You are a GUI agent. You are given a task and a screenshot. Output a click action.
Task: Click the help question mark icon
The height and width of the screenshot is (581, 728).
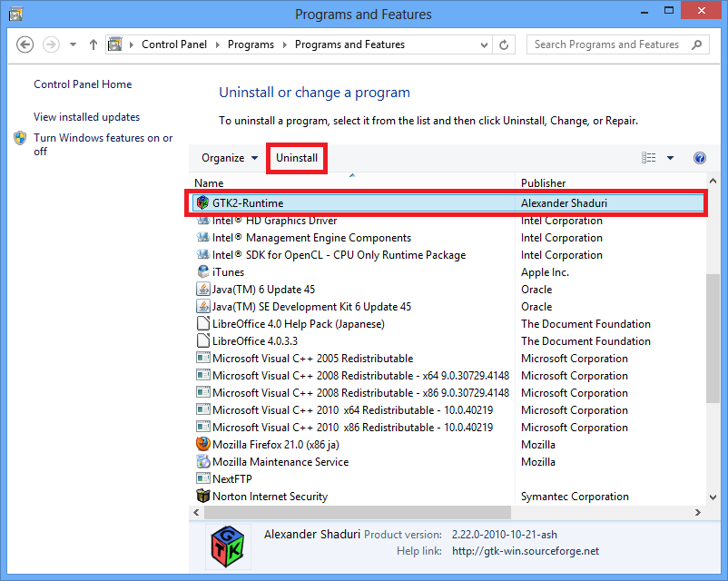[699, 158]
